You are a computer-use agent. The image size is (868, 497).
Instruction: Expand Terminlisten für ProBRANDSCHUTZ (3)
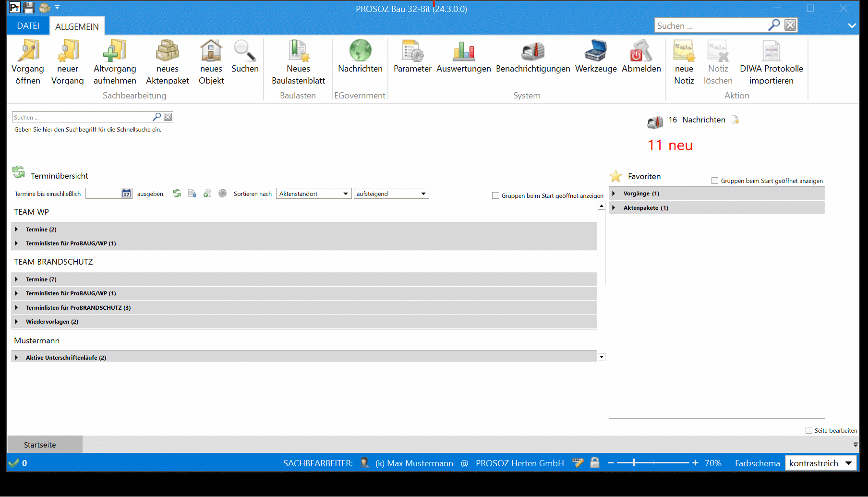tap(16, 308)
